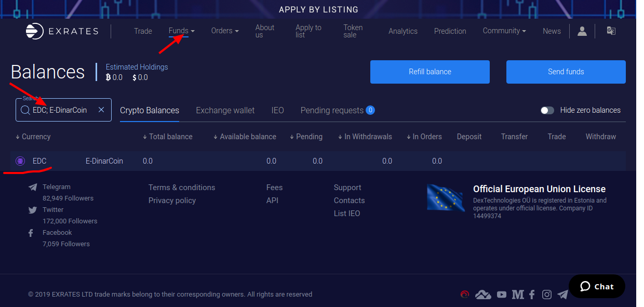Sort by Currency column

point(33,137)
